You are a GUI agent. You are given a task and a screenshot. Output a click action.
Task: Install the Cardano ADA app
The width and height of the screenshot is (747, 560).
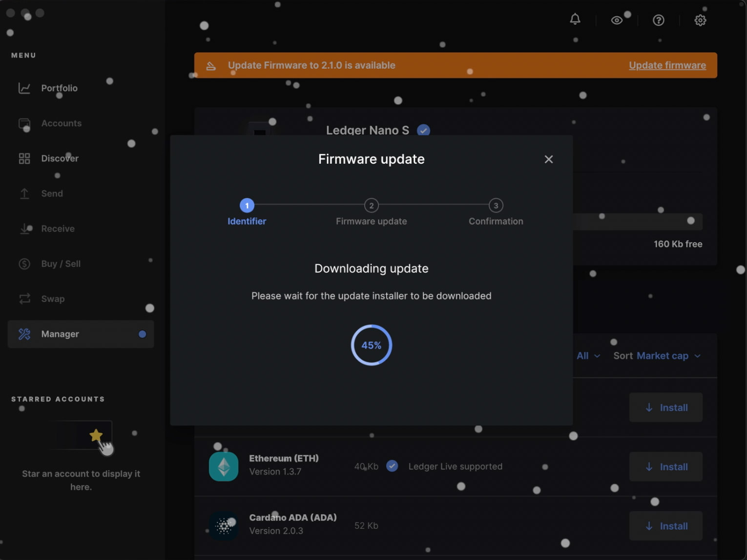666,526
